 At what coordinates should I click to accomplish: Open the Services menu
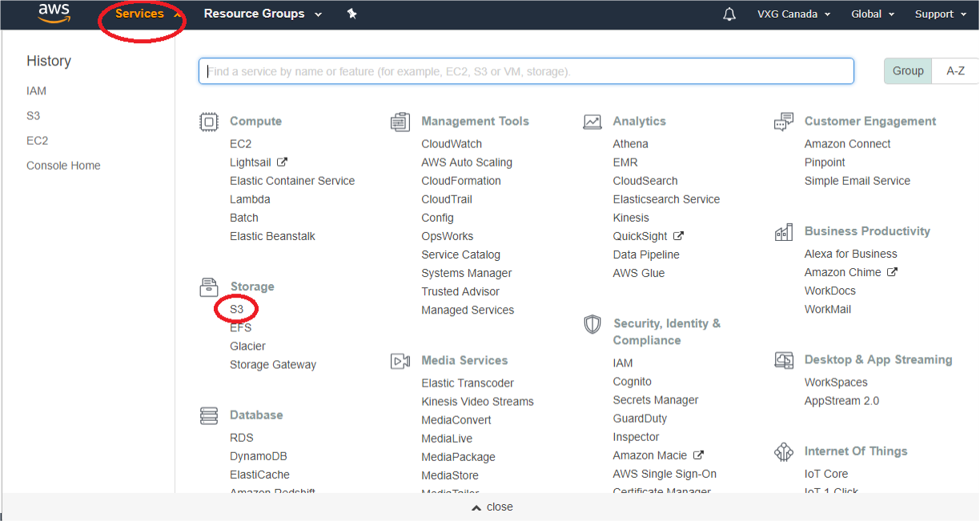140,14
